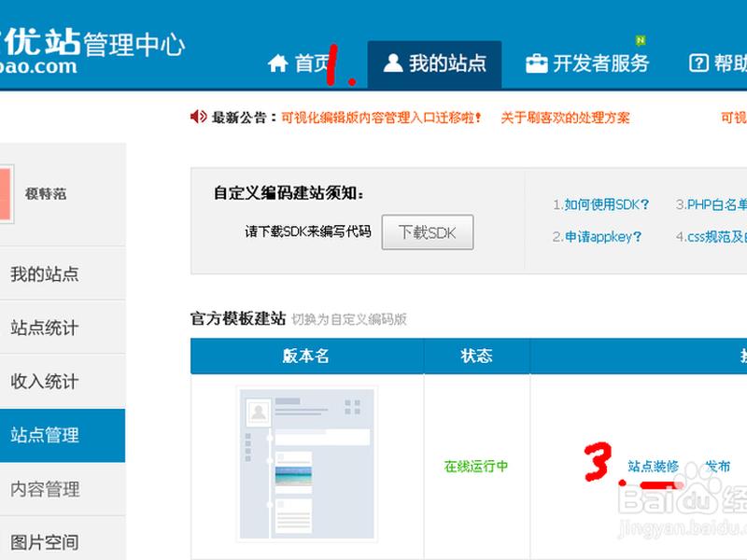Click the 模特范 site name

point(46,194)
